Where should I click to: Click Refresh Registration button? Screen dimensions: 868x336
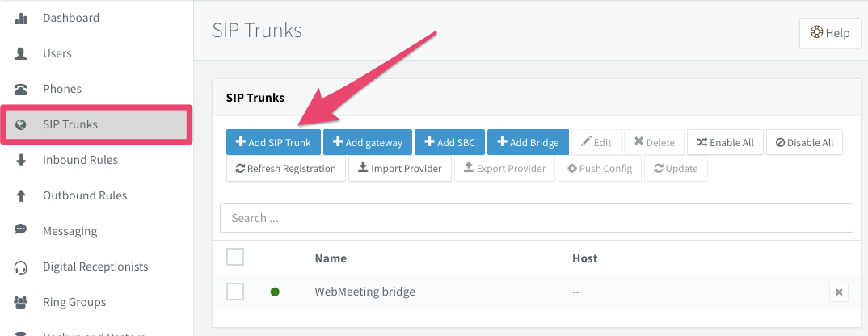coord(285,168)
